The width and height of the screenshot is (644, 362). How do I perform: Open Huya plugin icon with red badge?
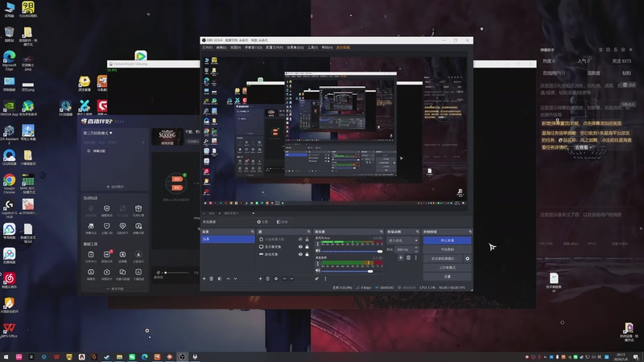(x=107, y=255)
